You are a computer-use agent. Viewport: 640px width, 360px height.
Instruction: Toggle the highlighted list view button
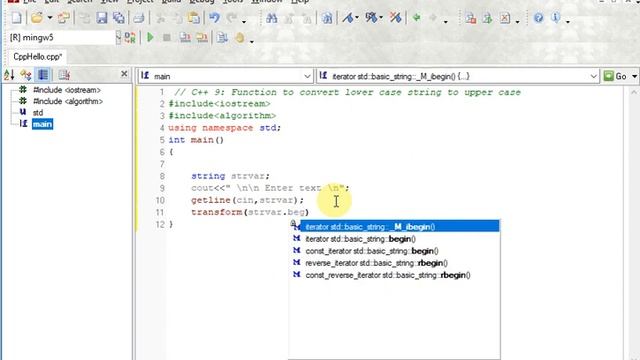point(43,75)
